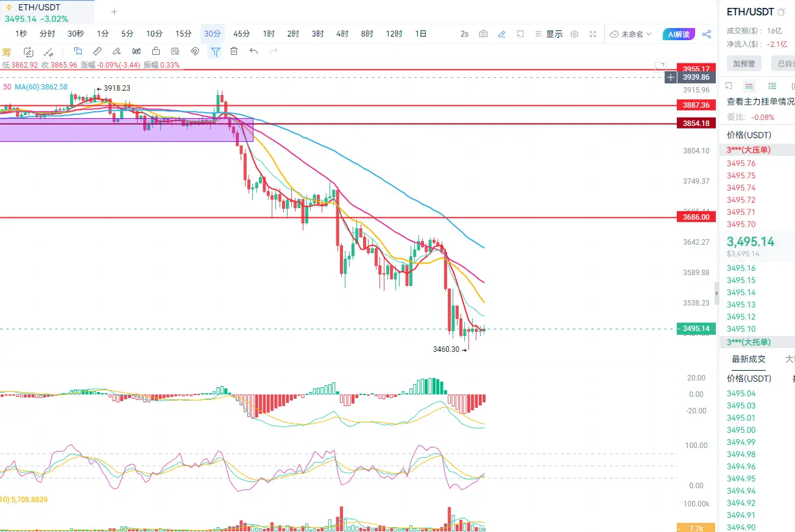The width and height of the screenshot is (795, 532).
Task: Copy the ETH/USDT pair name icon
Action: pyautogui.click(x=782, y=12)
